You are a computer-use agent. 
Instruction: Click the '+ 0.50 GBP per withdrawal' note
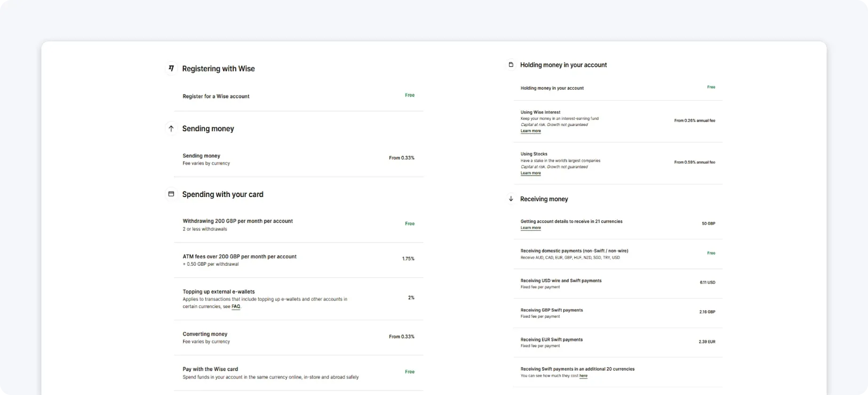211,264
